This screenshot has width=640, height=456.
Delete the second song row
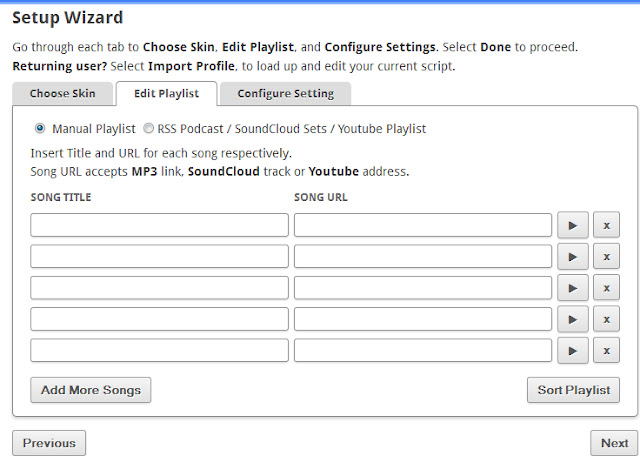point(606,256)
